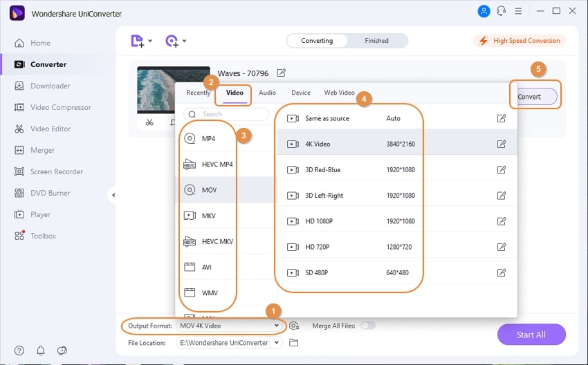Open the Merger tool
The width and height of the screenshot is (588, 365).
click(35, 150)
